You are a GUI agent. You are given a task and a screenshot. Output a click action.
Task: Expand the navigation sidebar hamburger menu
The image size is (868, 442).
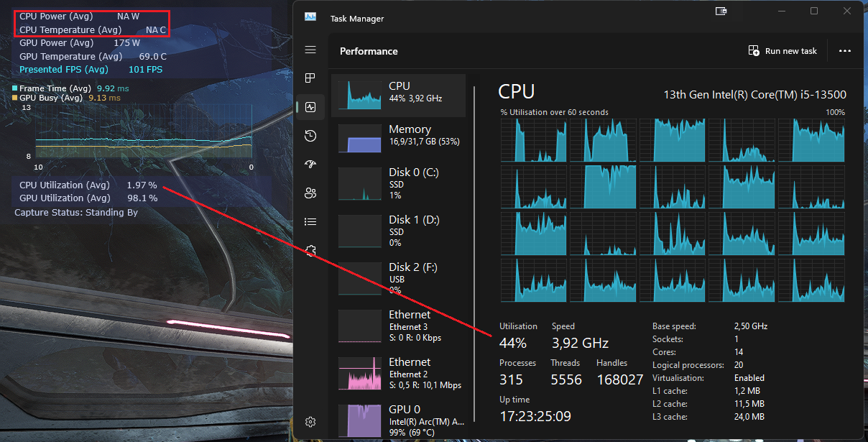(x=310, y=50)
